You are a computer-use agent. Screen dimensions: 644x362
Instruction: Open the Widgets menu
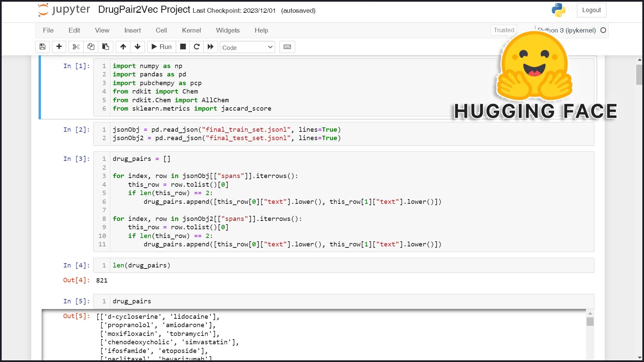[228, 31]
